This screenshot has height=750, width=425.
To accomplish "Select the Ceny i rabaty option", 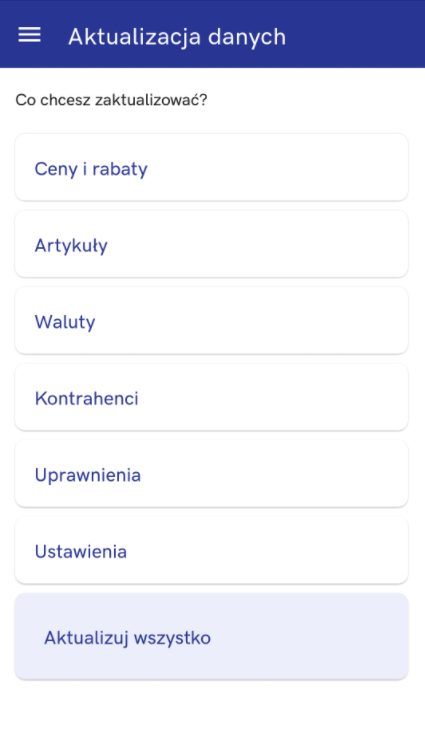I will click(x=211, y=167).
